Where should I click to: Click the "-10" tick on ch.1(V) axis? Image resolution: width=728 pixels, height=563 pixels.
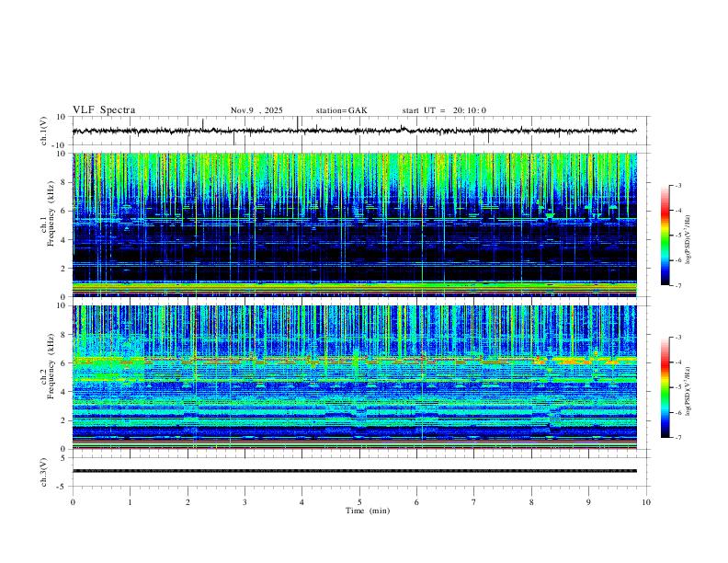pyautogui.click(x=60, y=145)
